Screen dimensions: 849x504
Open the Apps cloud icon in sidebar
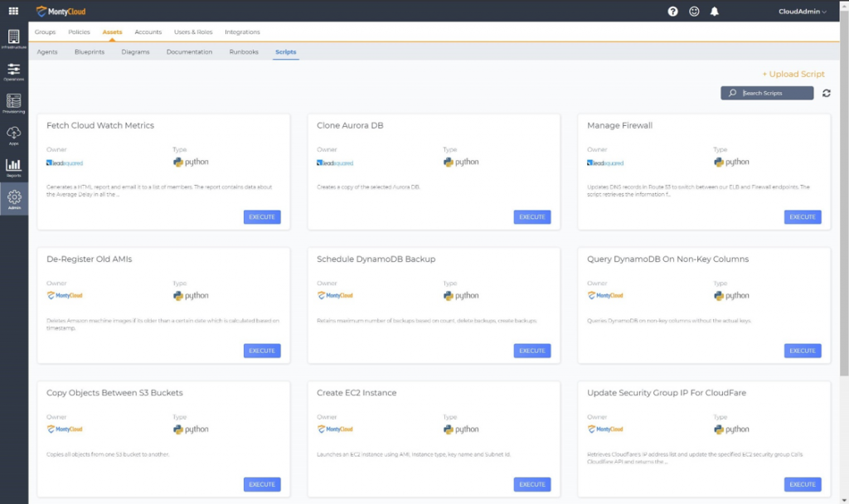pos(13,135)
